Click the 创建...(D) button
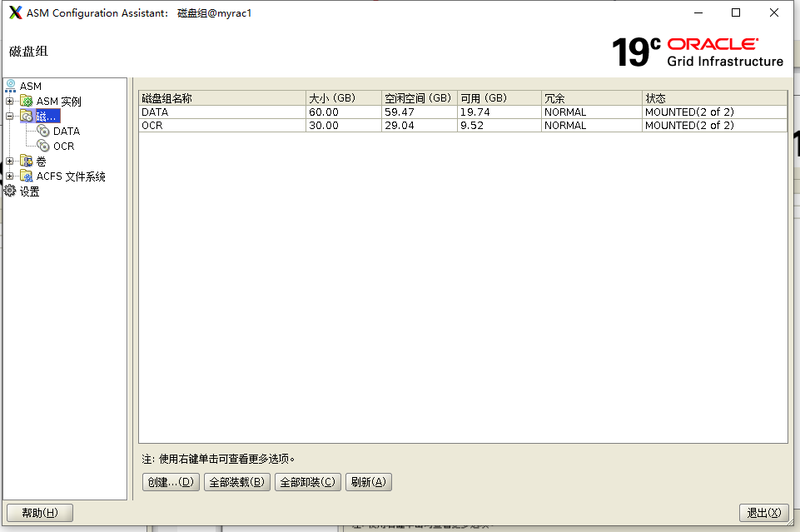 pos(171,482)
